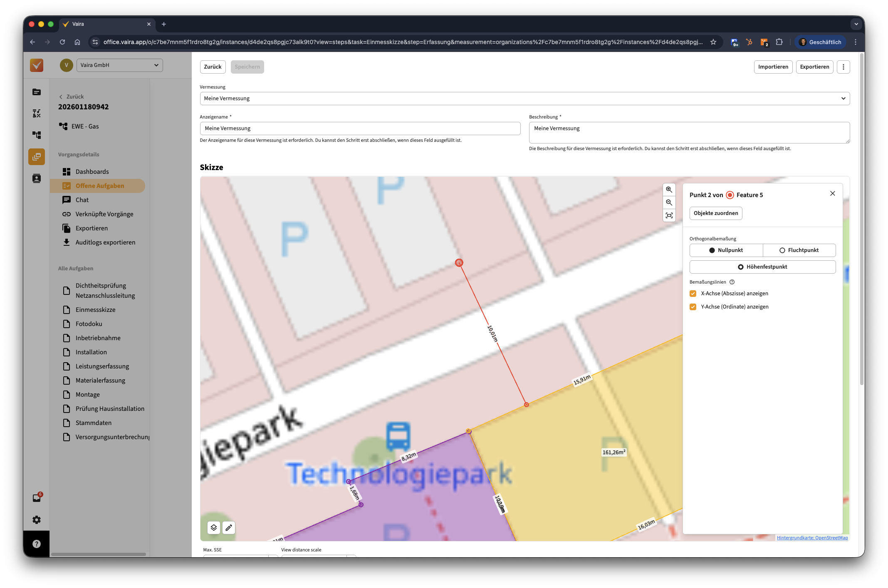Open the map layers button
888x588 pixels.
[214, 528]
